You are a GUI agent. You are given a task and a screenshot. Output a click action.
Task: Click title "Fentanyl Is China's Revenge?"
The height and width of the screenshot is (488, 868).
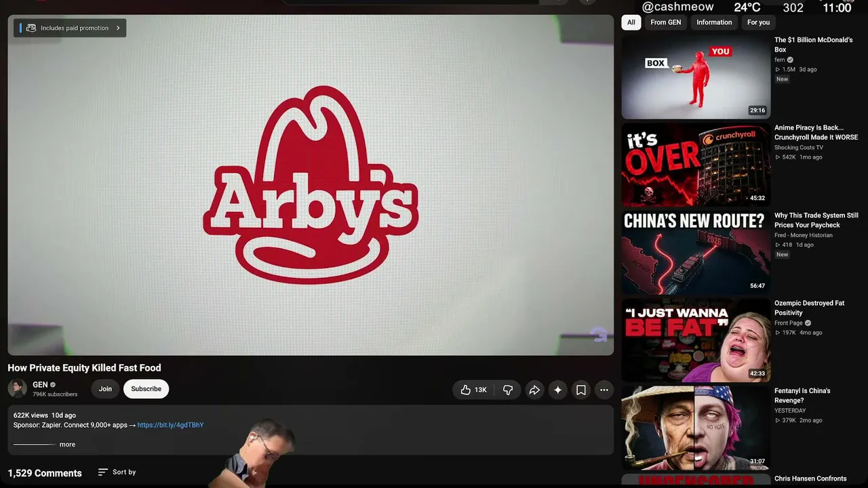pos(802,395)
